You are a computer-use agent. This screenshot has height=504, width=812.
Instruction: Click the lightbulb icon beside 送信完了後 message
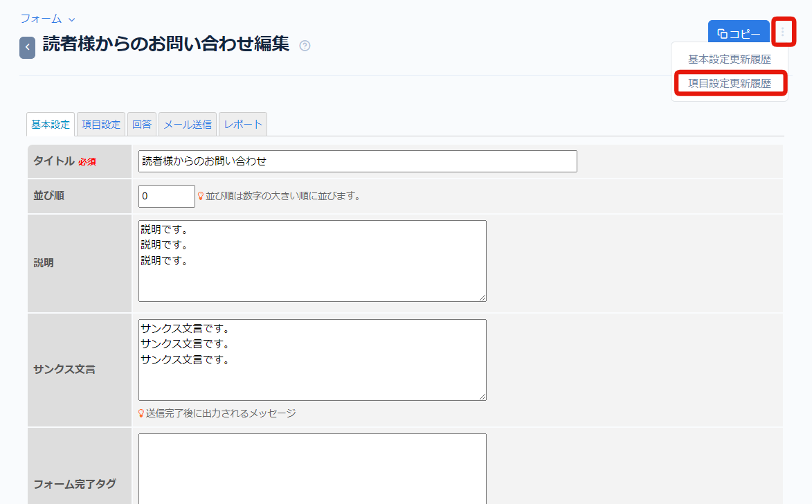click(x=141, y=413)
